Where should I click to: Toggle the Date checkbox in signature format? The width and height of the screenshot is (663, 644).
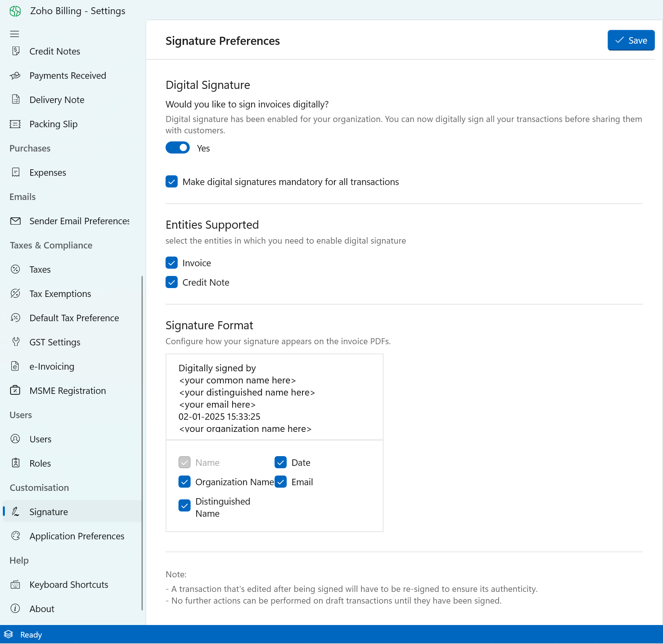pos(281,462)
